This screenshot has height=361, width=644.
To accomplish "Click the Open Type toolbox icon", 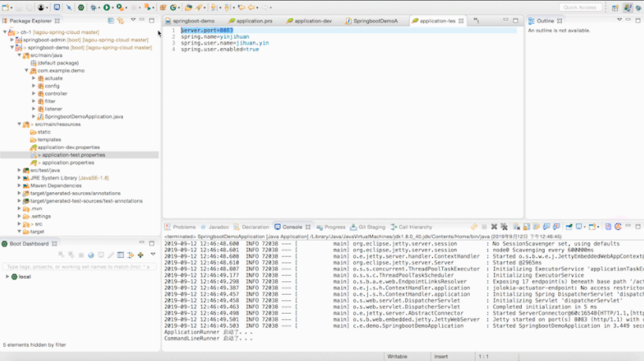I will 188,7.
